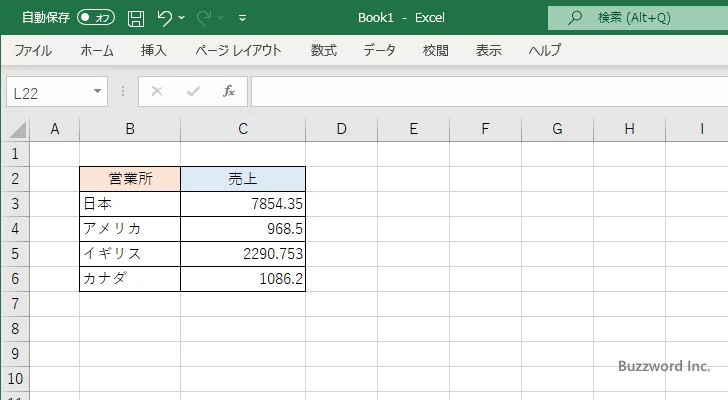
Task: Select row 1 header
Action: click(x=15, y=154)
